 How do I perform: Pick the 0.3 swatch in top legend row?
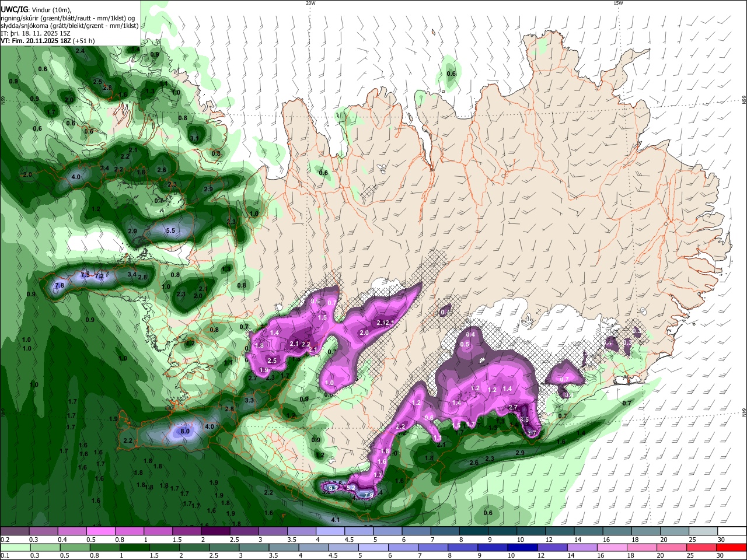pos(44,531)
